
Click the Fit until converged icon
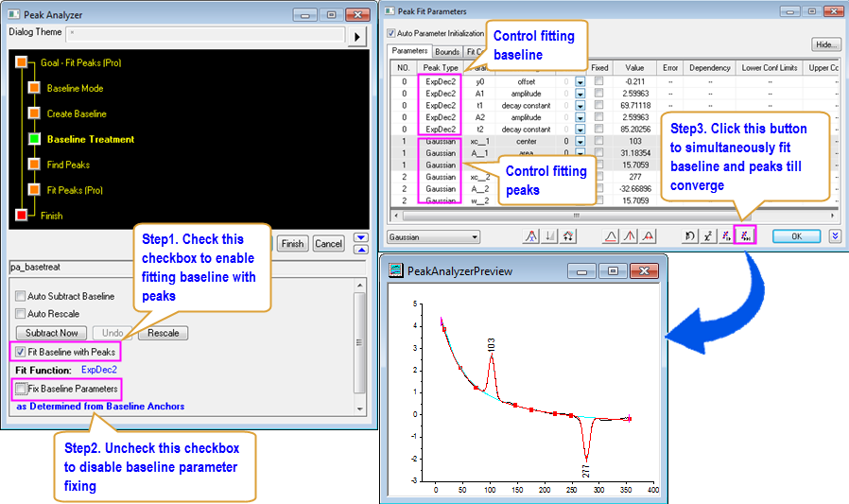click(x=744, y=236)
